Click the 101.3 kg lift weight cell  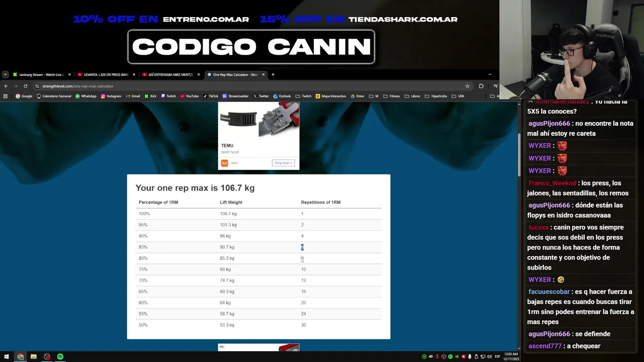pyautogui.click(x=228, y=225)
